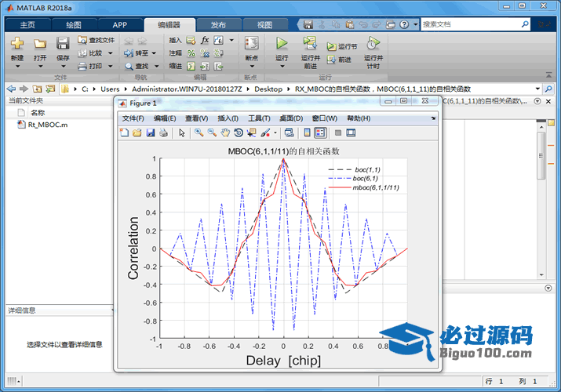
Task: Activate the Data Cursor tool
Action: tap(251, 132)
